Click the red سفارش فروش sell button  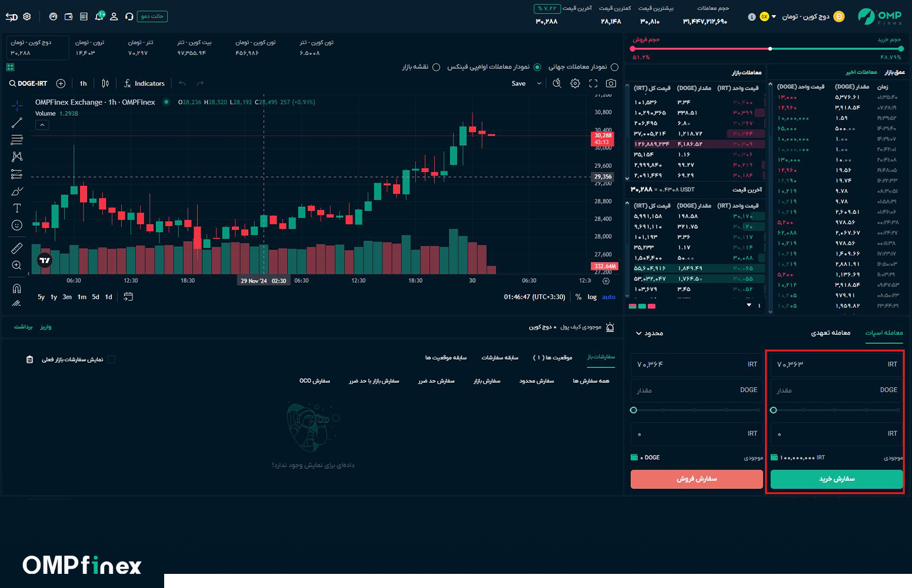697,479
